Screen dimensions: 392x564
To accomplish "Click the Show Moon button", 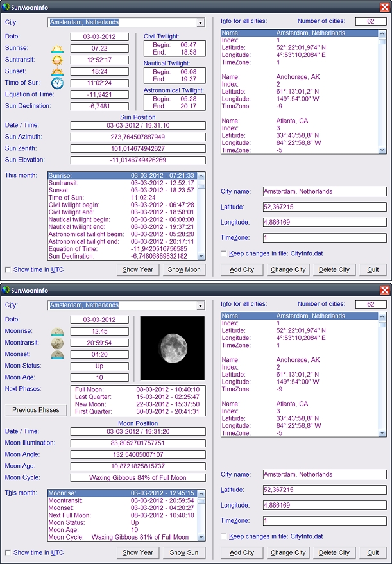I will tap(183, 269).
